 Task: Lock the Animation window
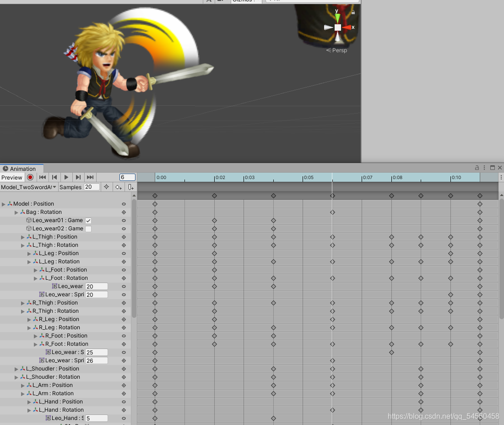click(x=477, y=168)
